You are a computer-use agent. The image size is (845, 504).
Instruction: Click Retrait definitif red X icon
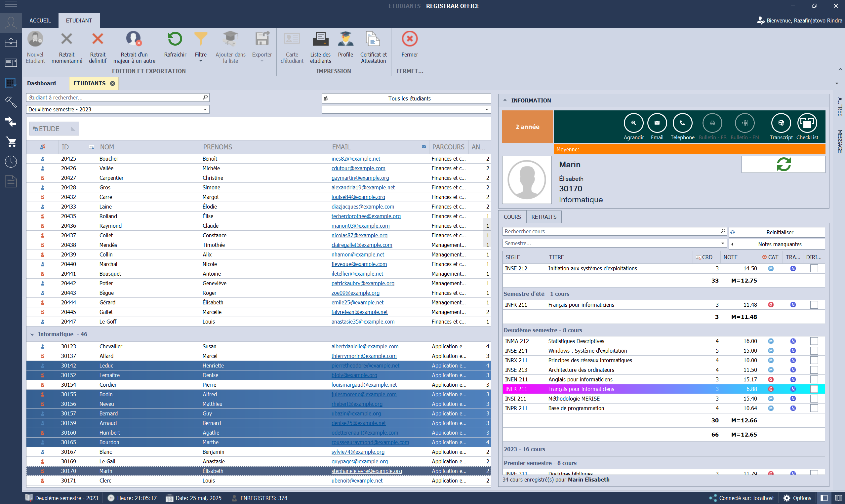point(98,39)
